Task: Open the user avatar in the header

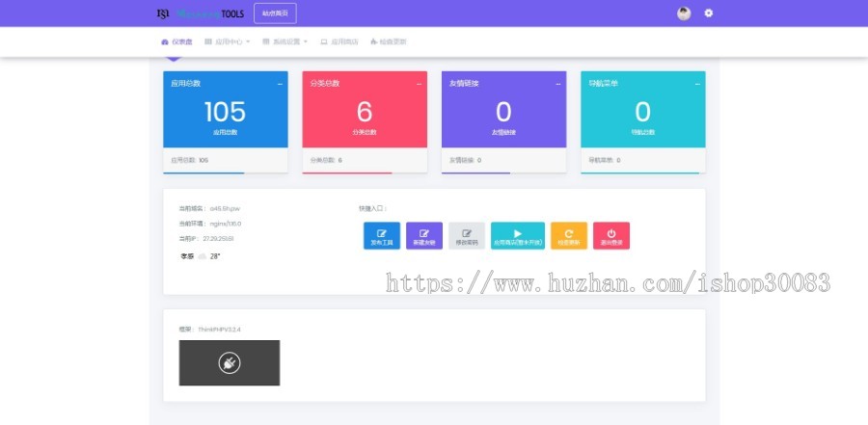Action: [684, 13]
